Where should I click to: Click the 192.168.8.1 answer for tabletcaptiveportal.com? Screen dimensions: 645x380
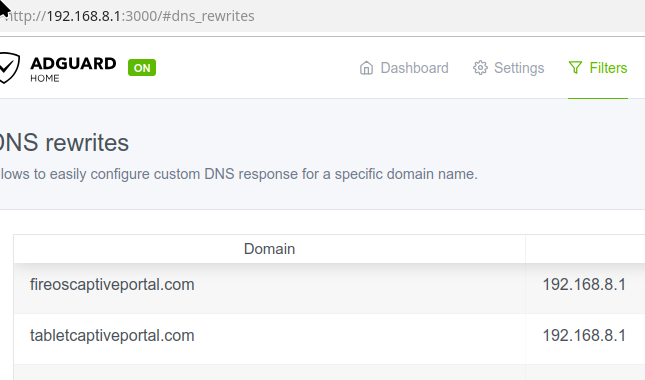584,336
